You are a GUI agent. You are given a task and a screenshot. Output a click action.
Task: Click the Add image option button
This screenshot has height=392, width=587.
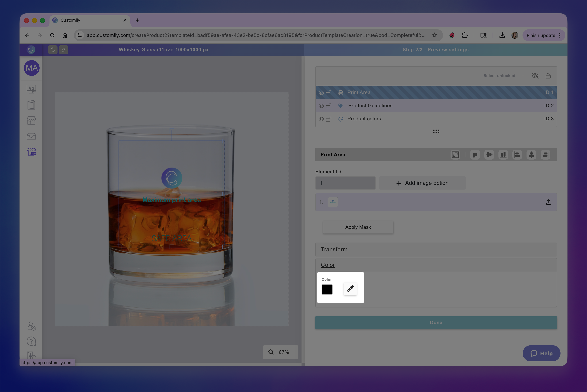pyautogui.click(x=422, y=183)
